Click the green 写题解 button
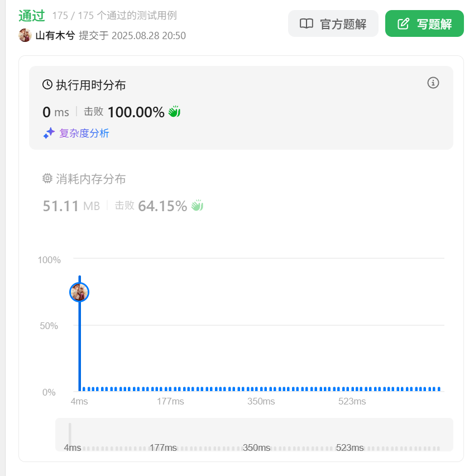This screenshot has width=474, height=476. click(424, 23)
